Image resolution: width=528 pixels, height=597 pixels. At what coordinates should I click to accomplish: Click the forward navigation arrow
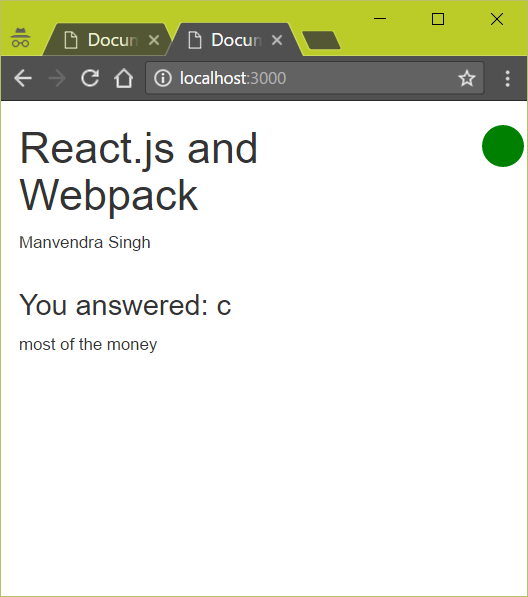tap(57, 78)
